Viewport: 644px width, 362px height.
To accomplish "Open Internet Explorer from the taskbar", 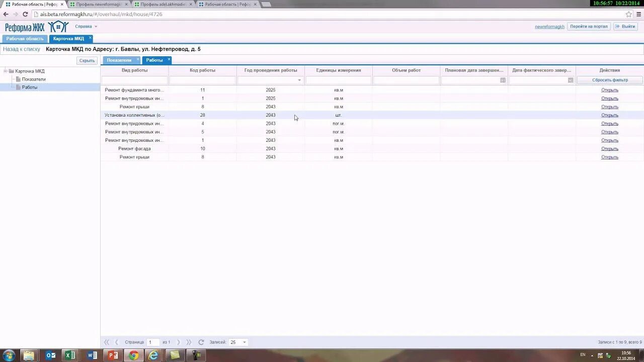I will point(153,355).
